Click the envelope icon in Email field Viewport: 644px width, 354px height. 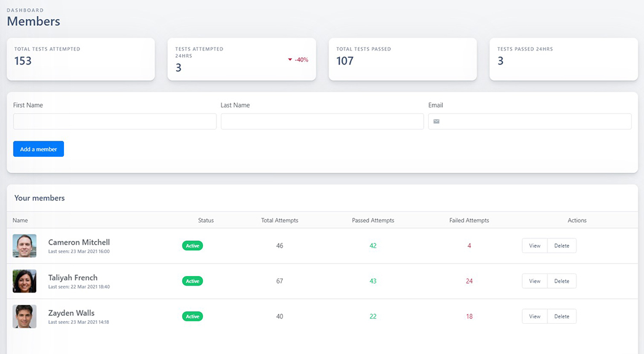point(437,122)
